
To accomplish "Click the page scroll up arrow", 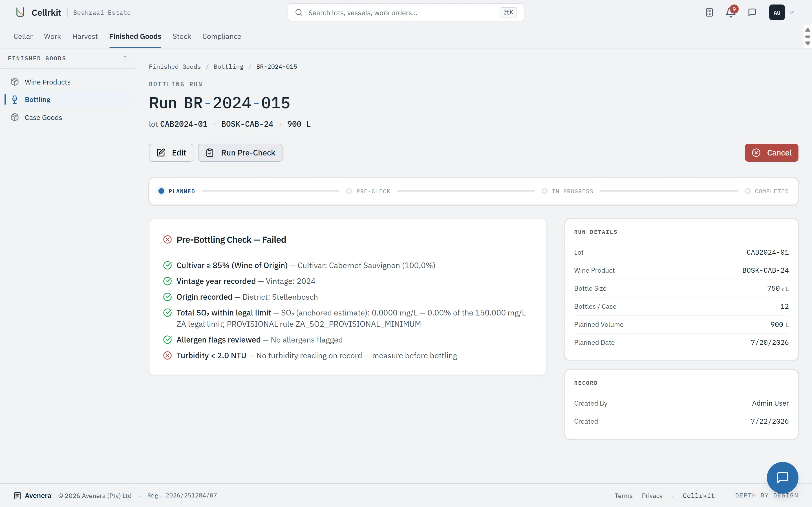I will coord(808,30).
